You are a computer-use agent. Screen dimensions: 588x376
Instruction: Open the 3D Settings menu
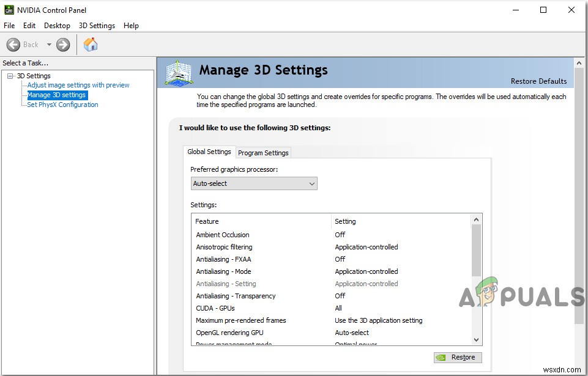(97, 26)
